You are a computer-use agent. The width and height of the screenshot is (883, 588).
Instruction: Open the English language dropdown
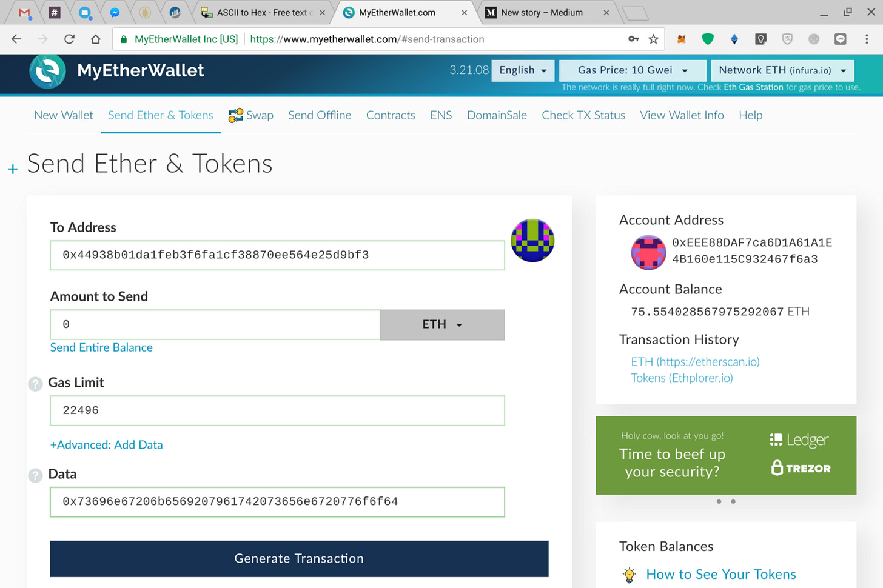(523, 70)
